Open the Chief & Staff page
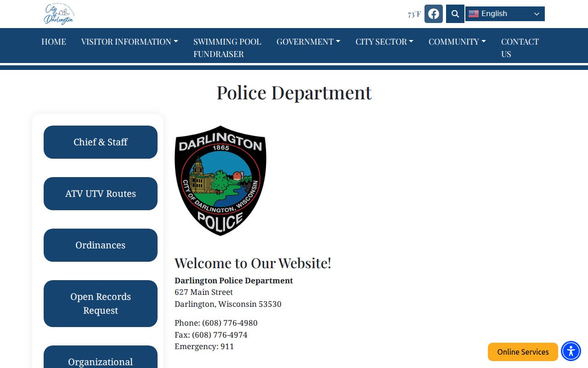The width and height of the screenshot is (588, 368). [101, 142]
